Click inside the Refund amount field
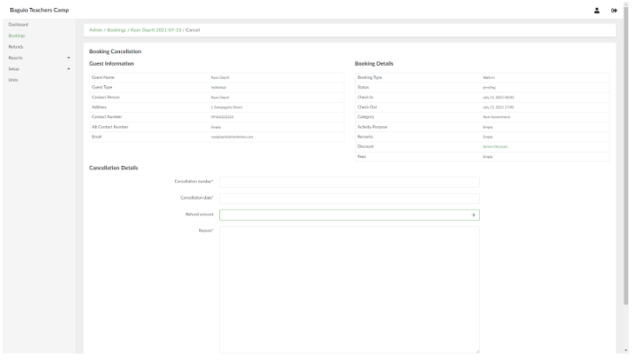 point(344,215)
